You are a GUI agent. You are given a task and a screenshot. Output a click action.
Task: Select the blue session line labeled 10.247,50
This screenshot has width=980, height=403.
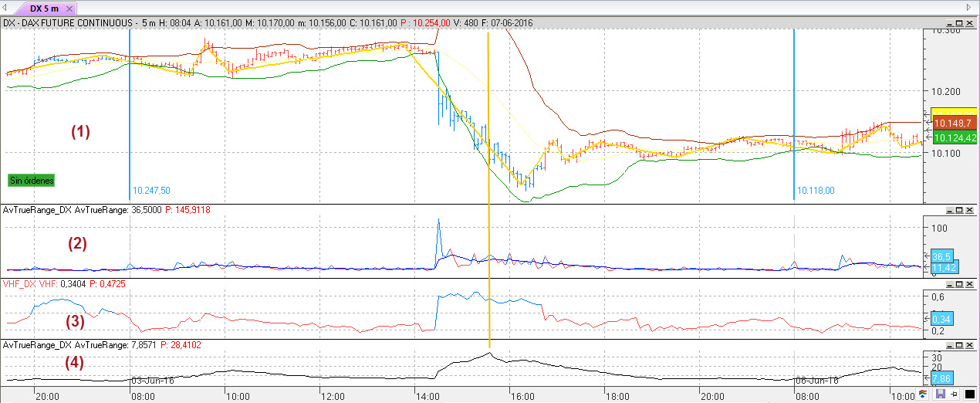(130, 116)
